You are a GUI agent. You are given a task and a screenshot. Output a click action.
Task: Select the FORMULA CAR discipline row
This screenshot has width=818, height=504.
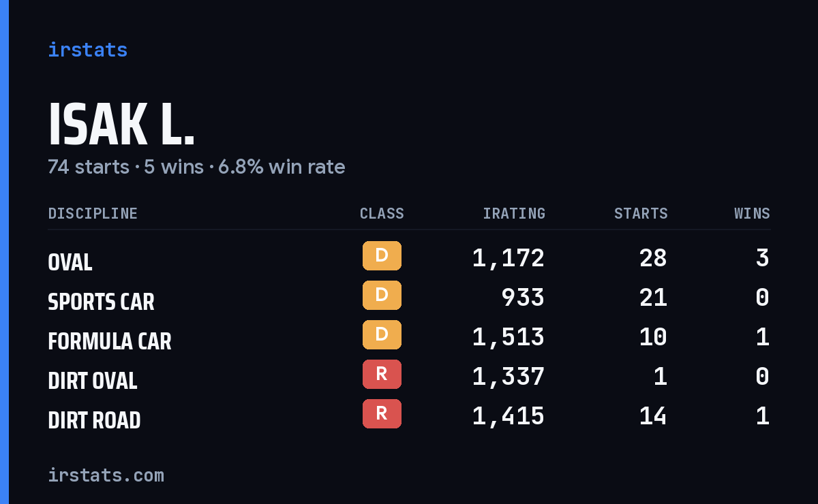pos(409,337)
